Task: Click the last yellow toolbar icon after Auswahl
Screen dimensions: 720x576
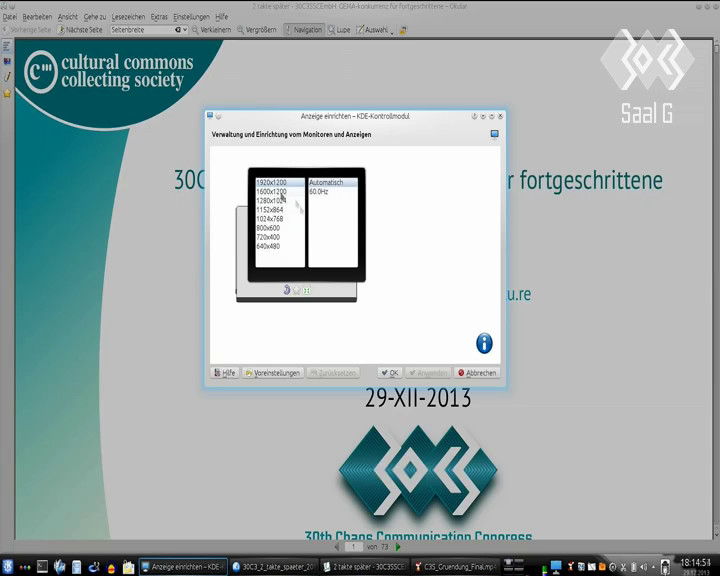Action: 403,30
